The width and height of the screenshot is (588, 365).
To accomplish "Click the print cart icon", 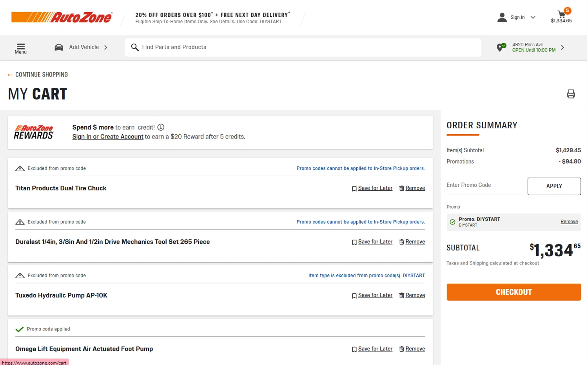I will [571, 94].
